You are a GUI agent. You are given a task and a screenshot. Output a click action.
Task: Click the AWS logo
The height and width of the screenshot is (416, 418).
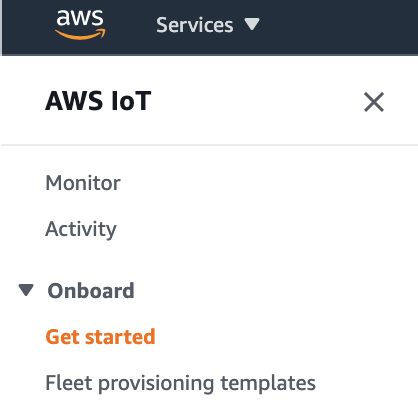(80, 25)
